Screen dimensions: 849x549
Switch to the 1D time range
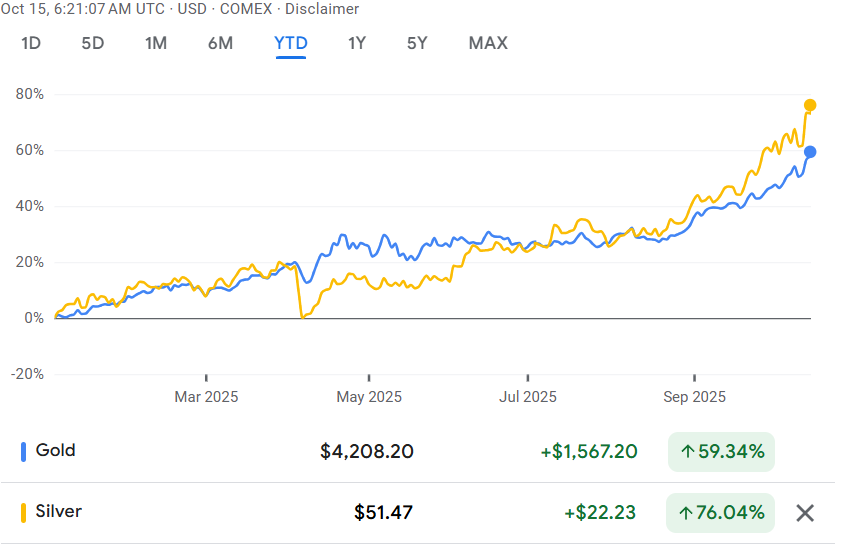click(x=31, y=43)
